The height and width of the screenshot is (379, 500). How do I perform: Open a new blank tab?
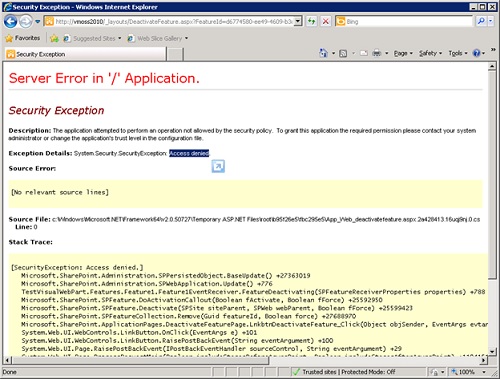tap(175, 54)
